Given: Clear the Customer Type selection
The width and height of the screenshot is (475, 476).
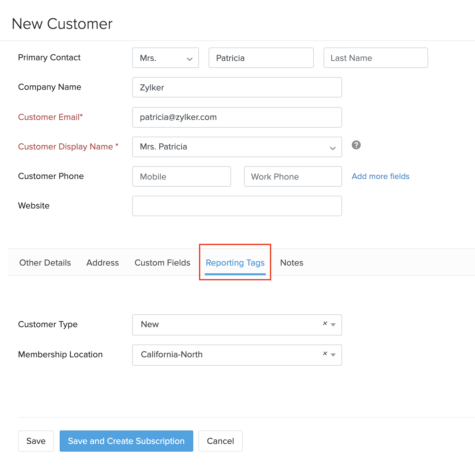Looking at the screenshot, I should [x=324, y=323].
